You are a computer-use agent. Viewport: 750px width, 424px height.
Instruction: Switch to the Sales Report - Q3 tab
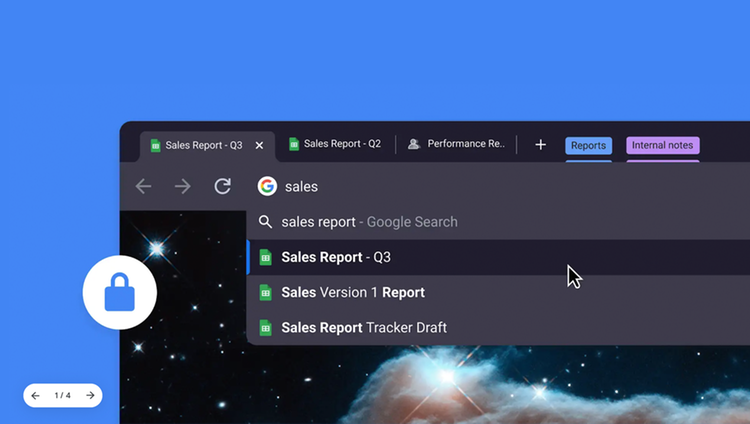[x=202, y=146]
